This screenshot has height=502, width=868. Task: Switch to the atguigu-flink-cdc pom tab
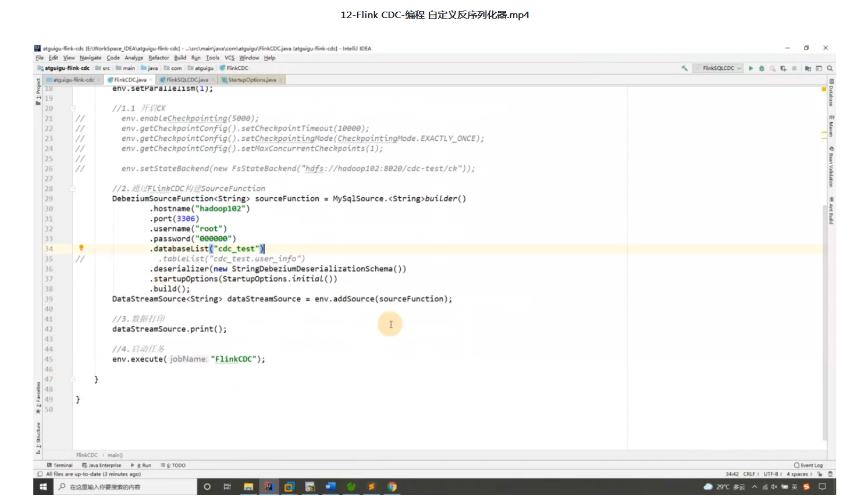coord(73,80)
